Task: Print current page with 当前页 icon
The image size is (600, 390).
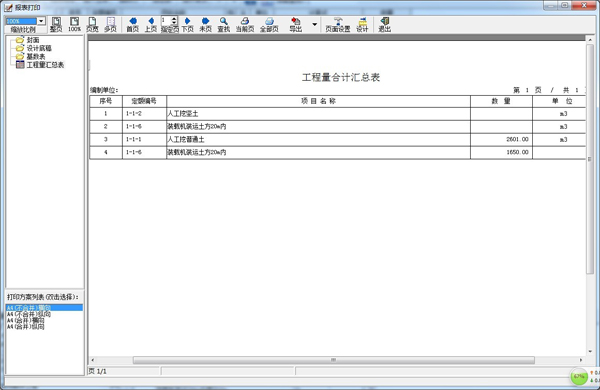Action: pyautogui.click(x=245, y=24)
